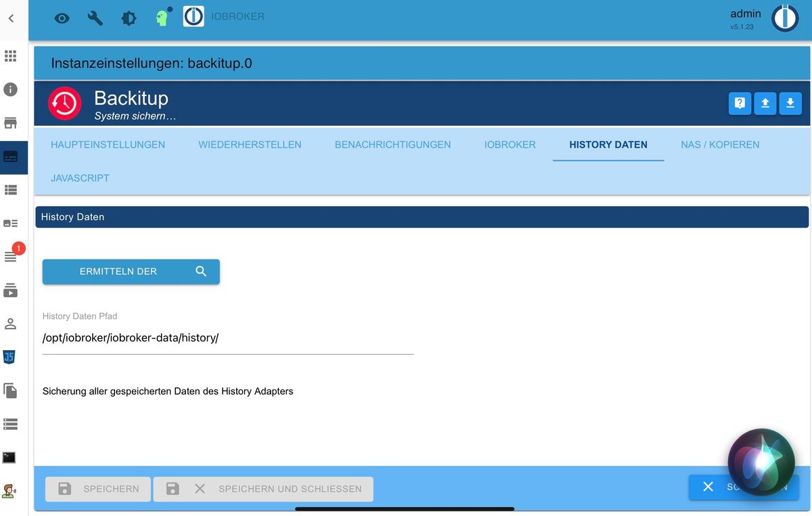The width and height of the screenshot is (812, 516).
Task: Click the Siri orb overlay
Action: tap(761, 463)
